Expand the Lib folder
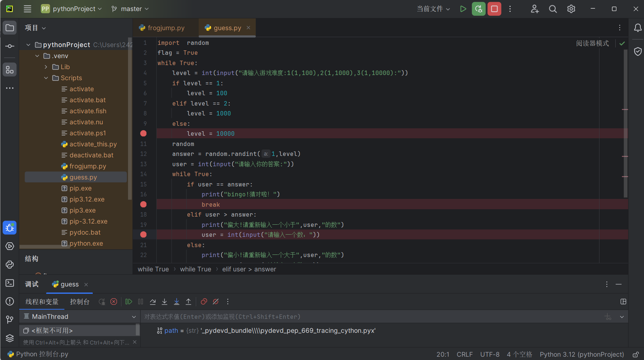The image size is (644, 360). (46, 67)
